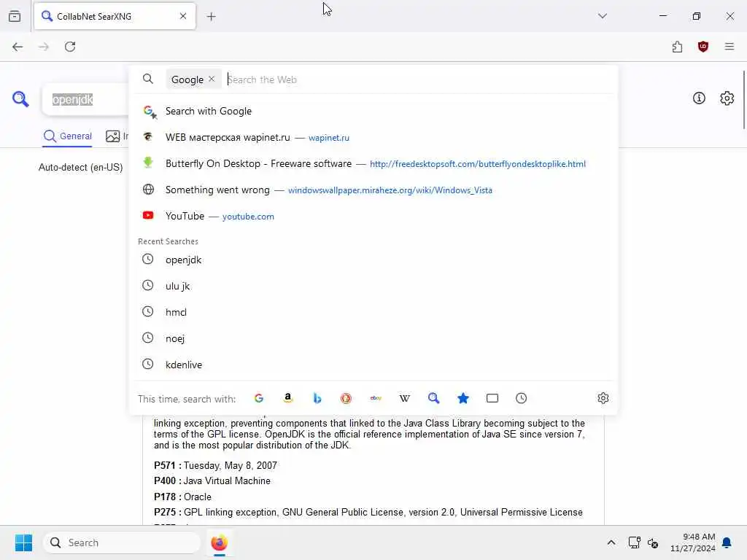Viewport: 747px width, 560px height.
Task: Reload the current page
Action: pyautogui.click(x=70, y=47)
